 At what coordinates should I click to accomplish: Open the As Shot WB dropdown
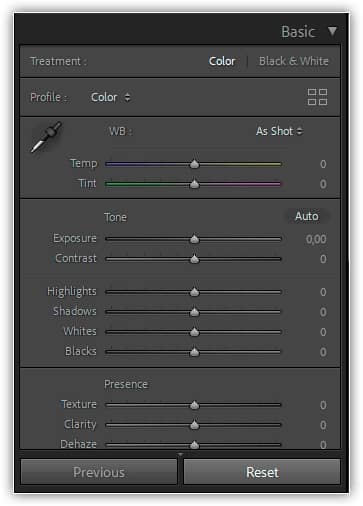tap(279, 131)
